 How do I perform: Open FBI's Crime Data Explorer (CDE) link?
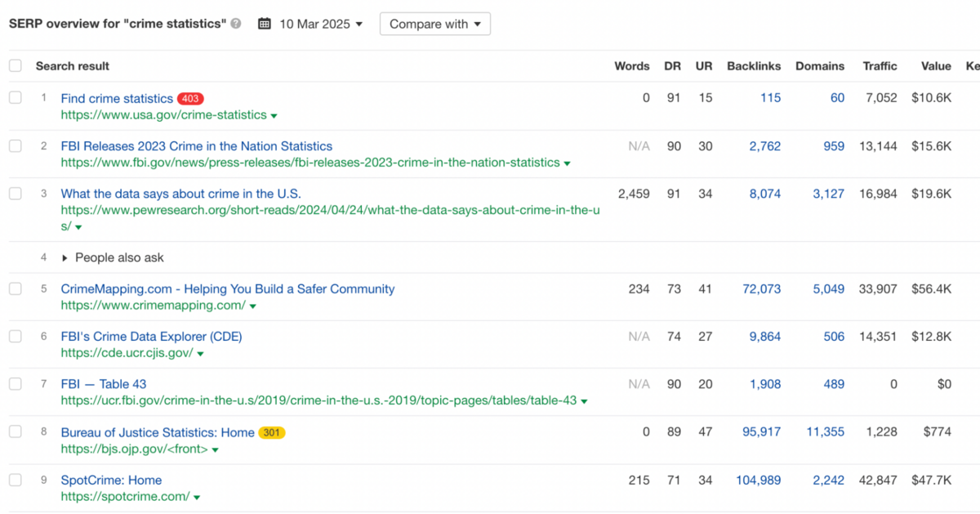pyautogui.click(x=151, y=337)
